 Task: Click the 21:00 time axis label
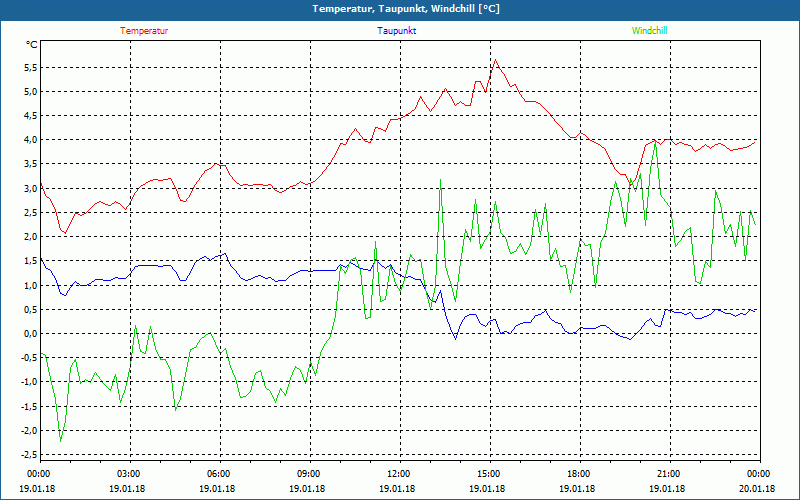click(670, 474)
